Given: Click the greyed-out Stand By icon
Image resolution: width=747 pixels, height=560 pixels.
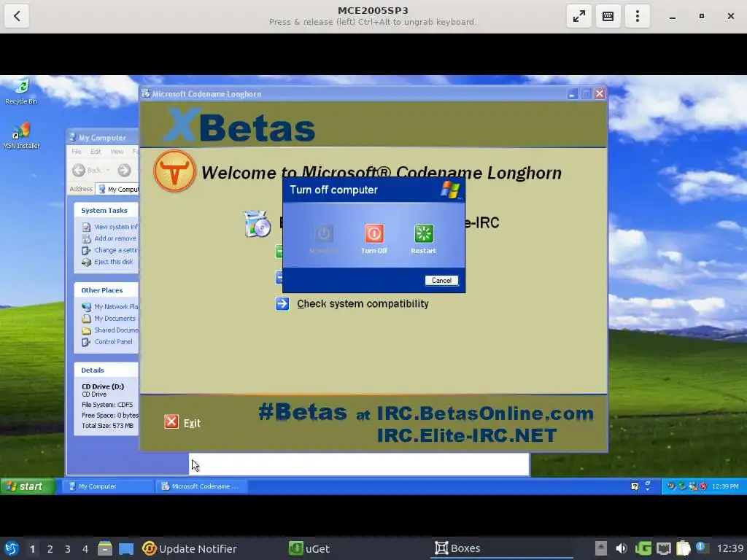Looking at the screenshot, I should [324, 233].
